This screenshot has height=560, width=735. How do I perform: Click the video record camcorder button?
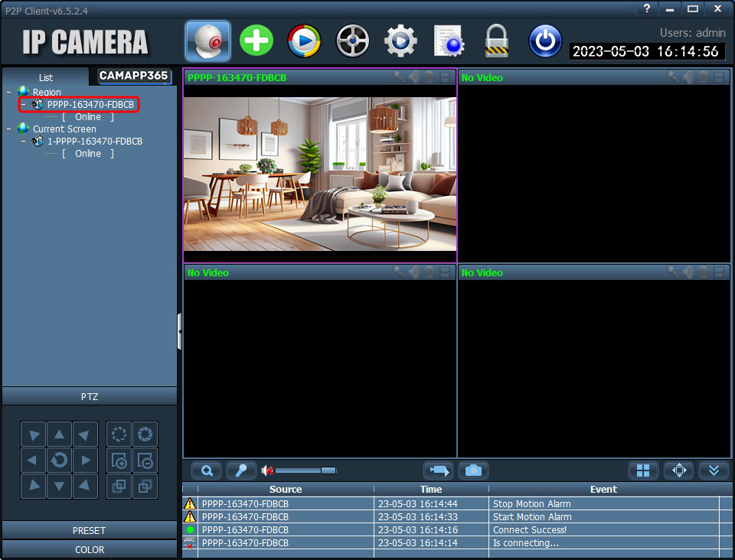click(438, 470)
